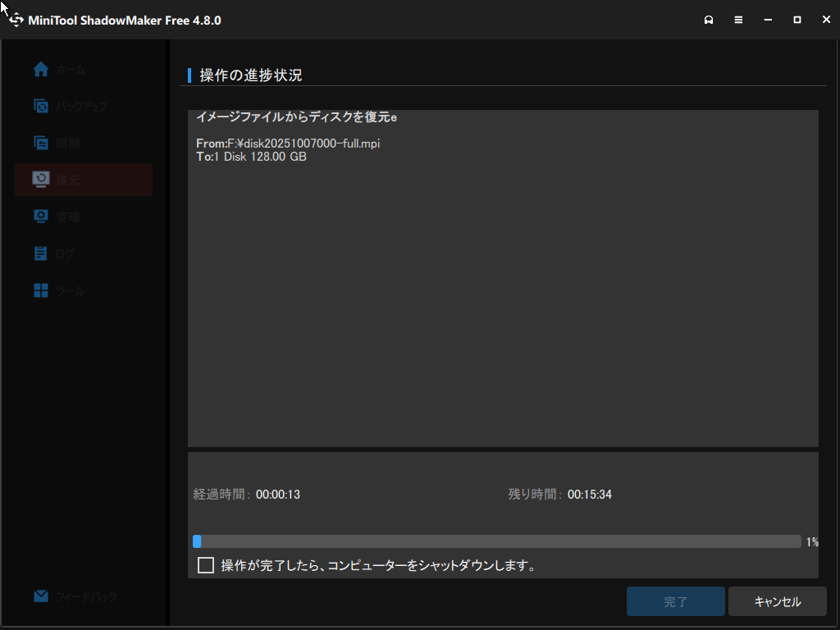Close the ShadowMaker window

point(825,20)
